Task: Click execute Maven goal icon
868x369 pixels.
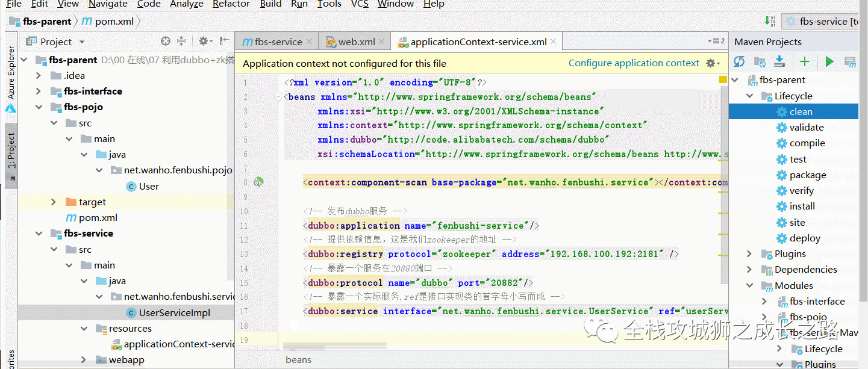Action: click(850, 62)
